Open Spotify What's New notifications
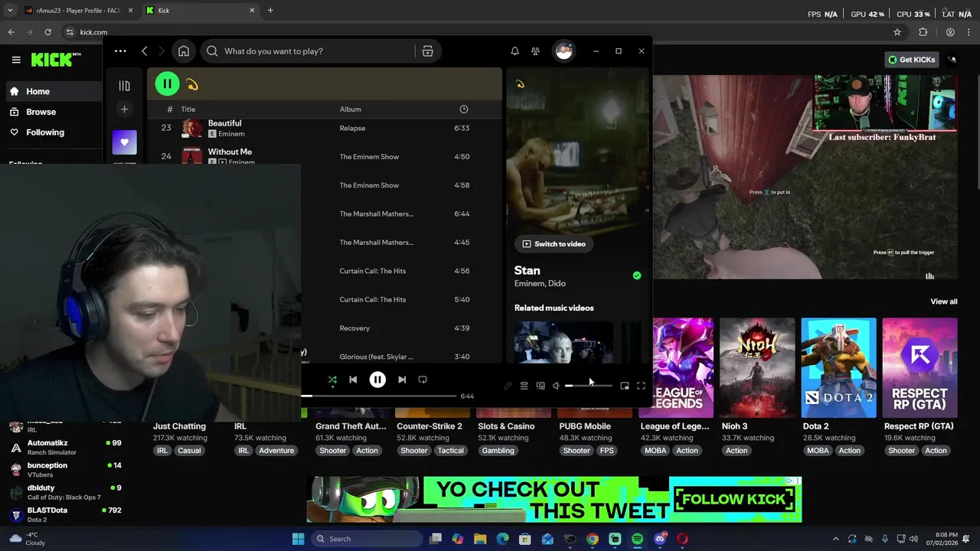Screen dimensions: 980x551 (x=515, y=51)
